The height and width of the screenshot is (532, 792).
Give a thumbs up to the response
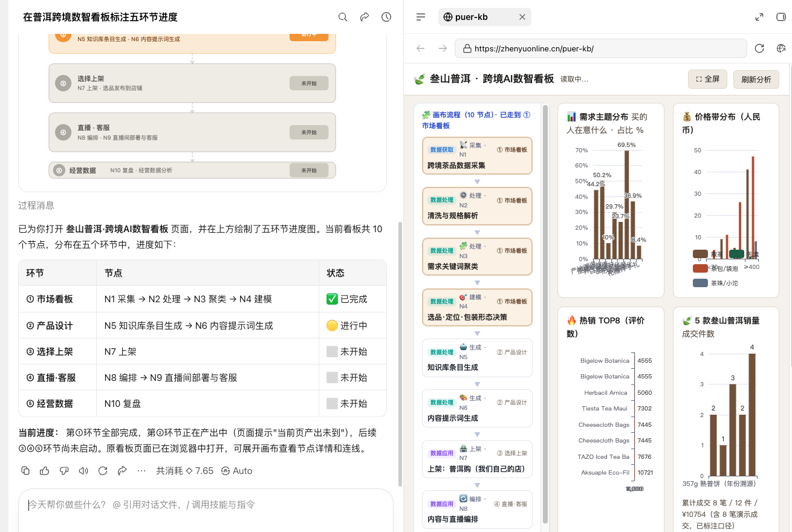pyautogui.click(x=45, y=471)
